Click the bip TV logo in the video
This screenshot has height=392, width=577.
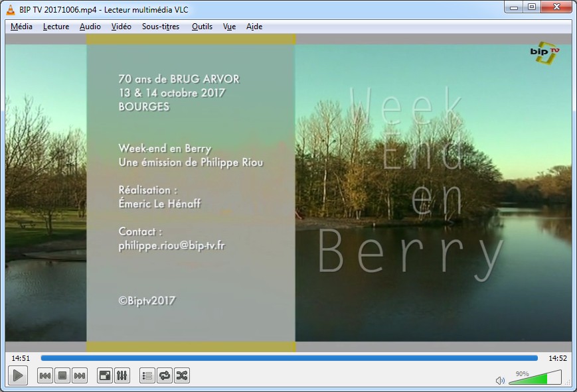pyautogui.click(x=544, y=53)
